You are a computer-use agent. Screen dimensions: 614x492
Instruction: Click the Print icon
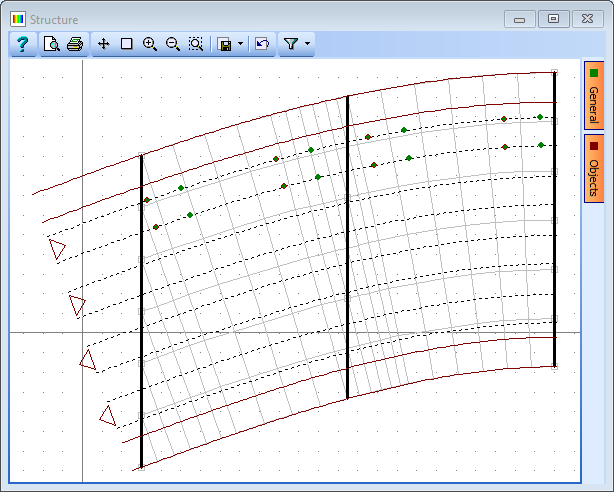pos(75,44)
